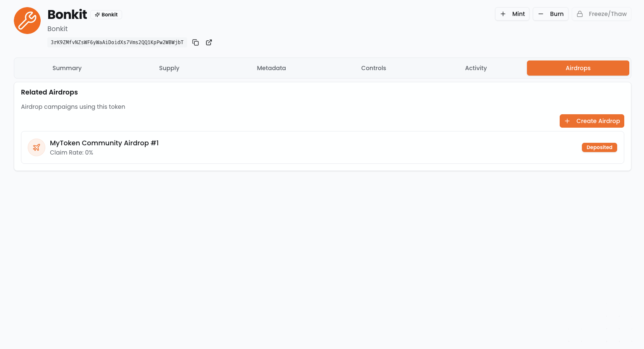
Task: Switch to the Summary tab
Action: coord(67,68)
